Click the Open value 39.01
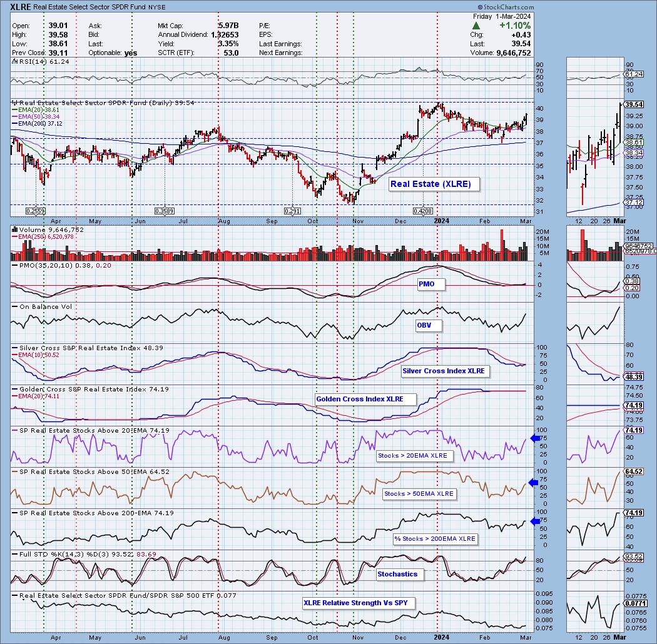The width and height of the screenshot is (657, 644). tap(58, 26)
